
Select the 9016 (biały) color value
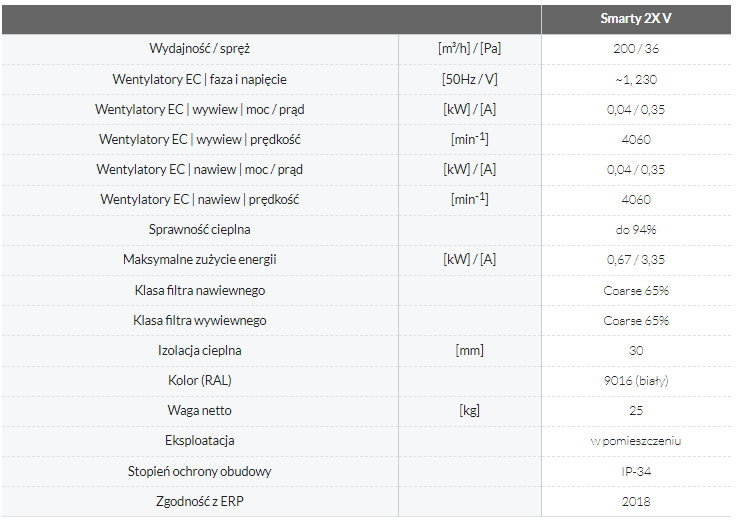pyautogui.click(x=636, y=381)
